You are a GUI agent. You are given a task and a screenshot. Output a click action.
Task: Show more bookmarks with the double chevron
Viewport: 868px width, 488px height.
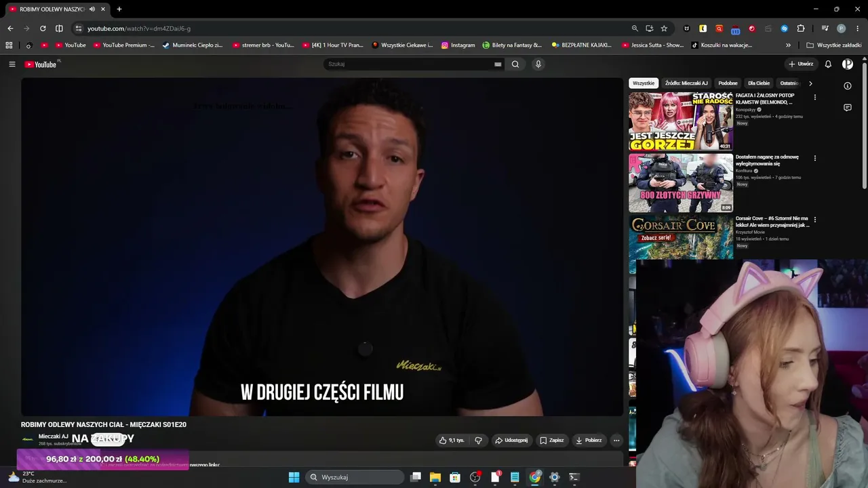pos(788,45)
